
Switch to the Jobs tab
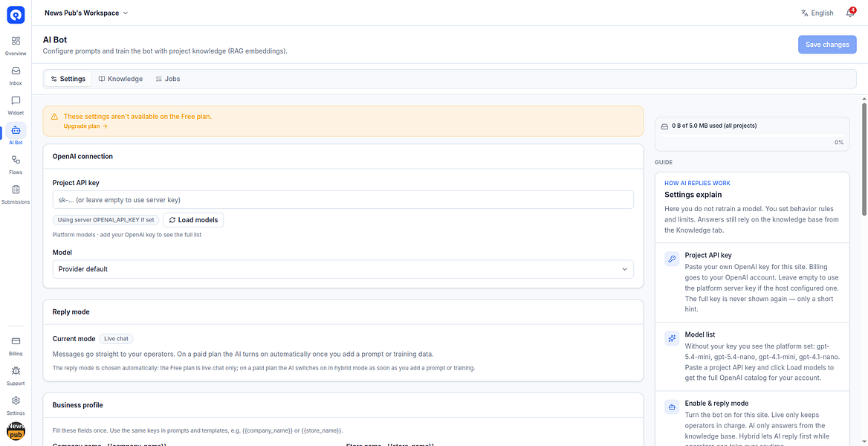pyautogui.click(x=168, y=79)
